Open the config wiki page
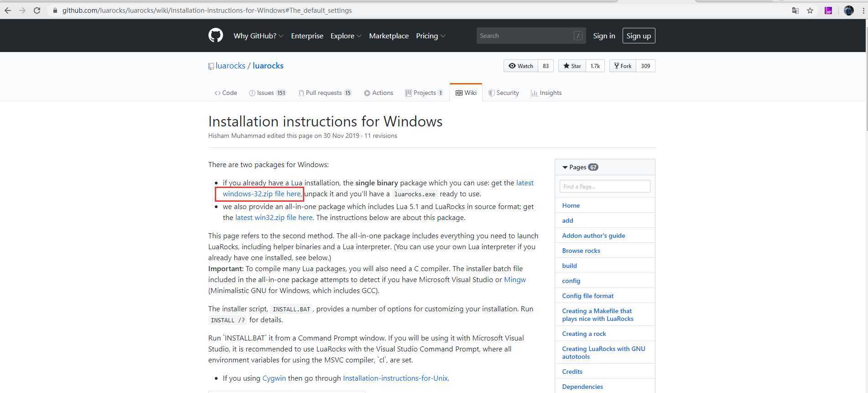This screenshot has width=868, height=393. tap(571, 281)
